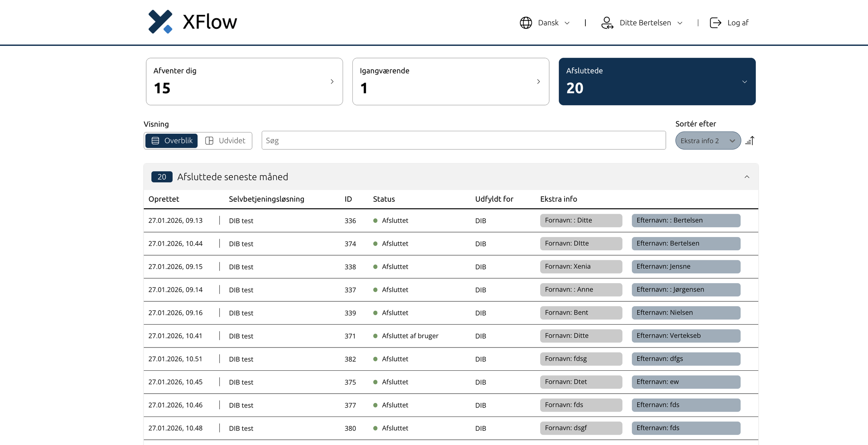868x445 pixels.
Task: Click the Overblik list view icon
Action: tap(155, 141)
